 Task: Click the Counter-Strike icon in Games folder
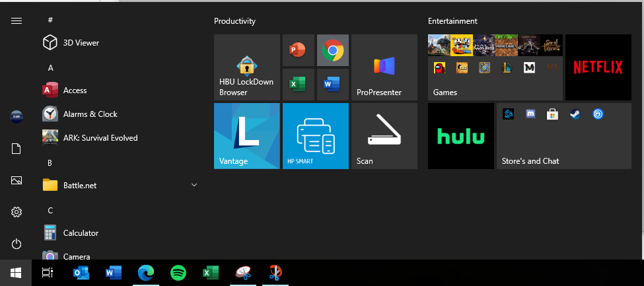[x=462, y=68]
